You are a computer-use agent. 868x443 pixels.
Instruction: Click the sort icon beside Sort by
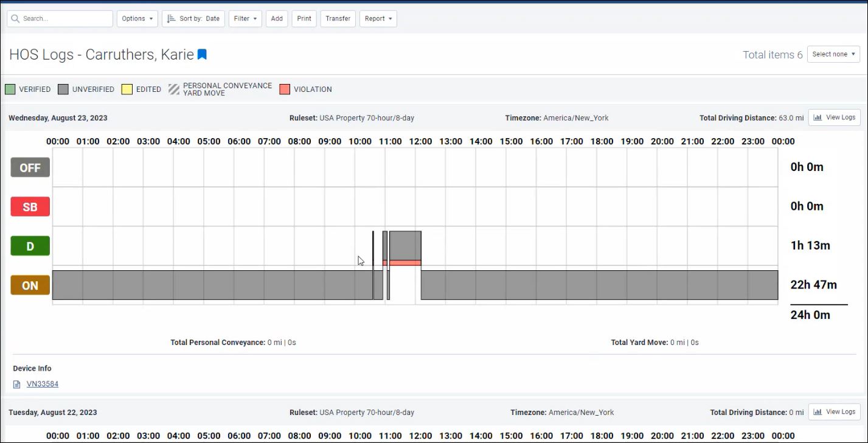click(171, 19)
